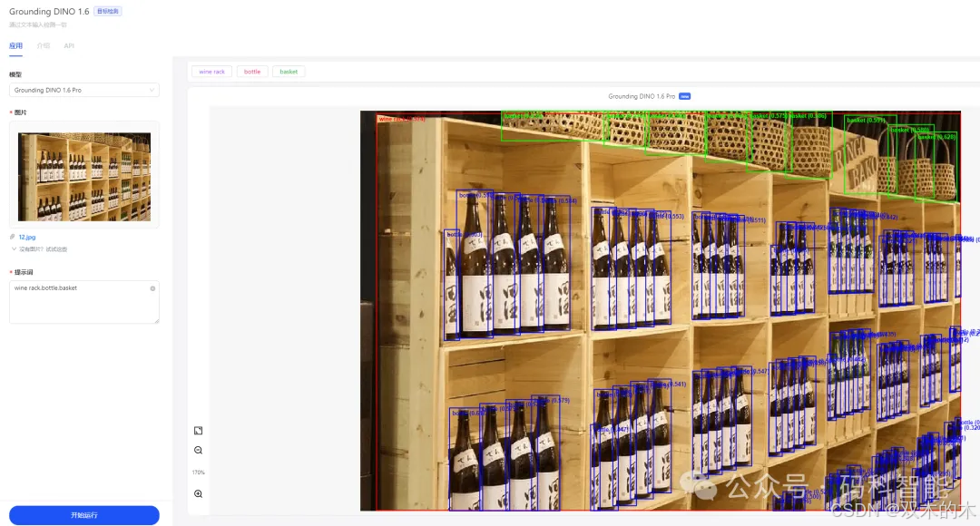Click the gray subtitle under the title
This screenshot has height=526, width=980.
click(x=37, y=25)
